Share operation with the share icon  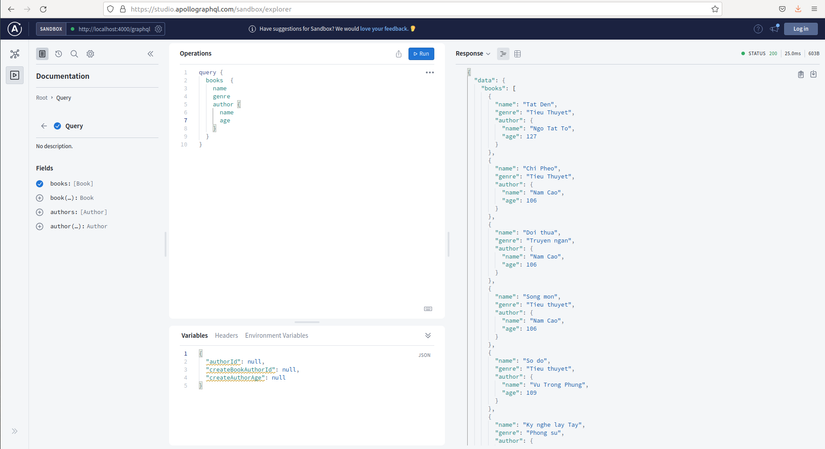(399, 54)
